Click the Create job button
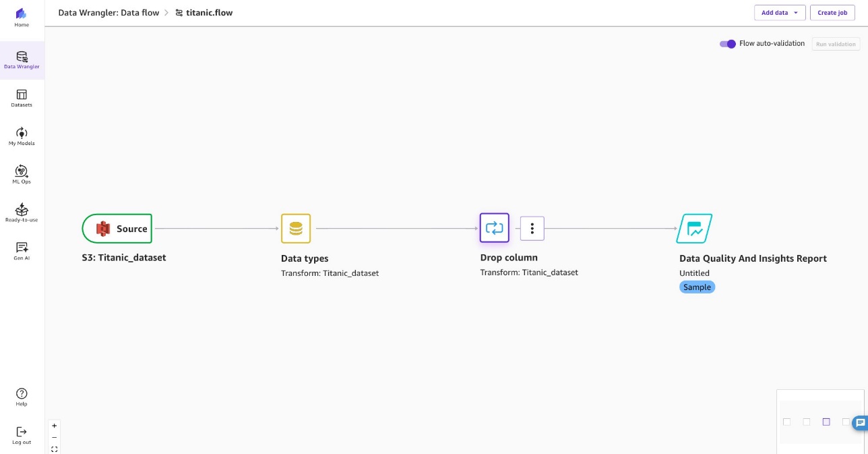Screen dimensions: 868x454 pos(832,13)
